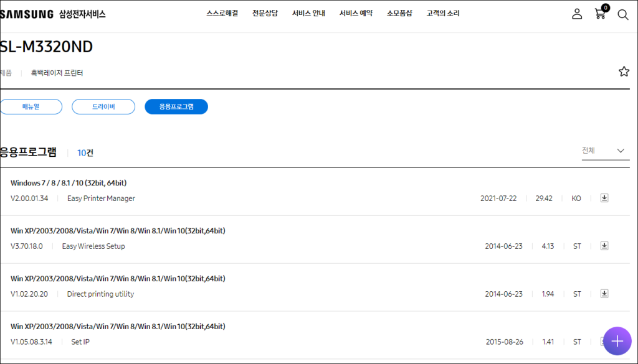Open the 서비스 안내 menu
Image resolution: width=638 pixels, height=364 pixels.
coord(308,14)
